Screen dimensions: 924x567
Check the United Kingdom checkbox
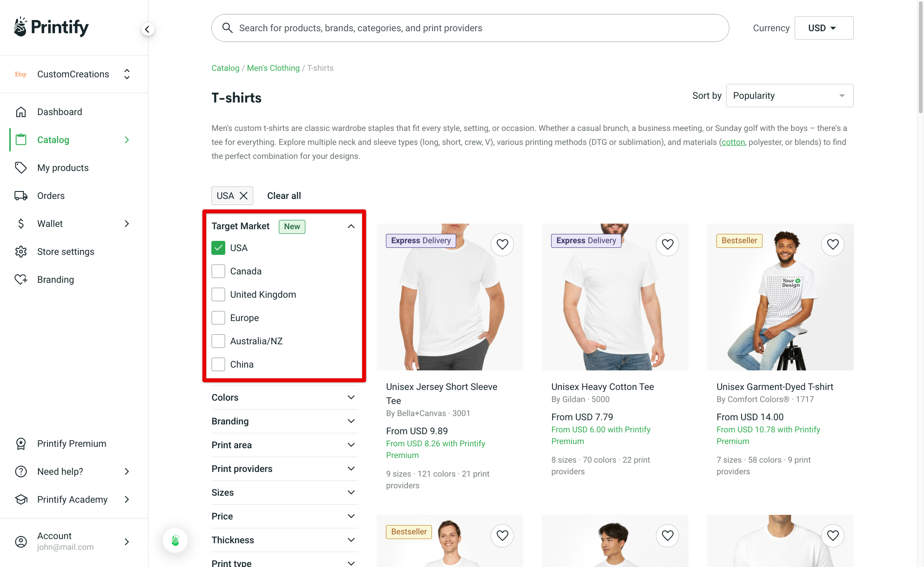coord(218,294)
